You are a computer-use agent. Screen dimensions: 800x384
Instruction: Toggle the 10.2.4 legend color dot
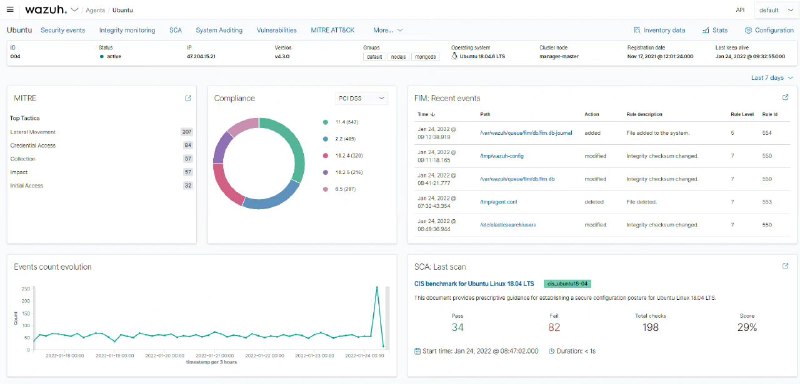[325, 156]
